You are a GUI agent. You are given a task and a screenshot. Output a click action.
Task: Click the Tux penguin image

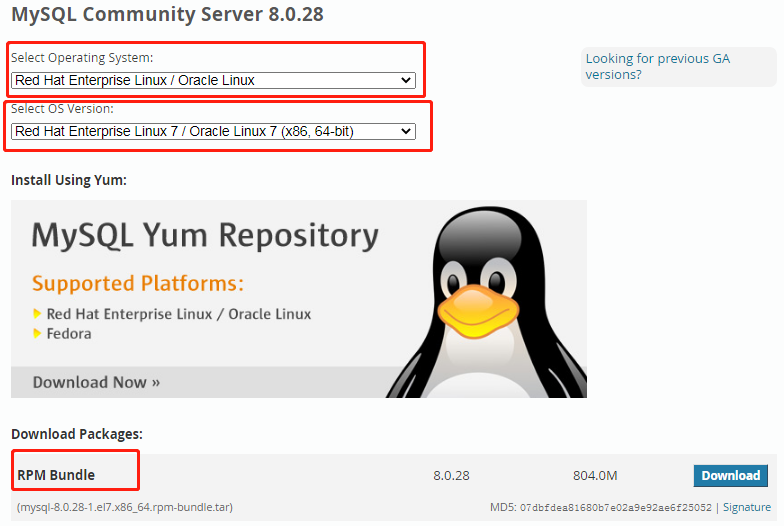(x=488, y=302)
